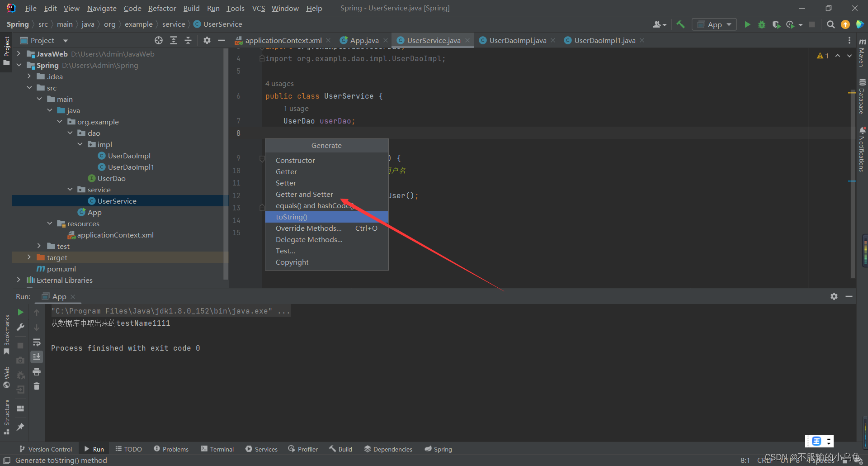Open Spring tool window at bottom
This screenshot has height=466, width=868.
click(x=438, y=449)
